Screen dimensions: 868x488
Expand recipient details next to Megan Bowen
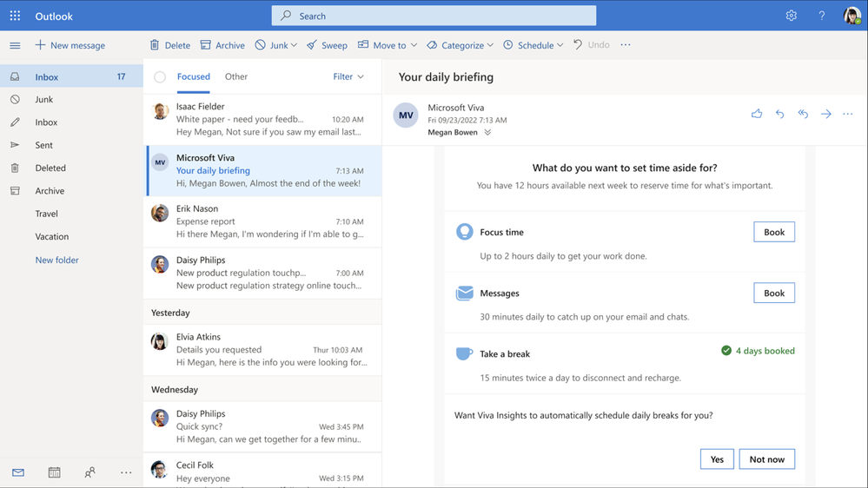coord(487,133)
